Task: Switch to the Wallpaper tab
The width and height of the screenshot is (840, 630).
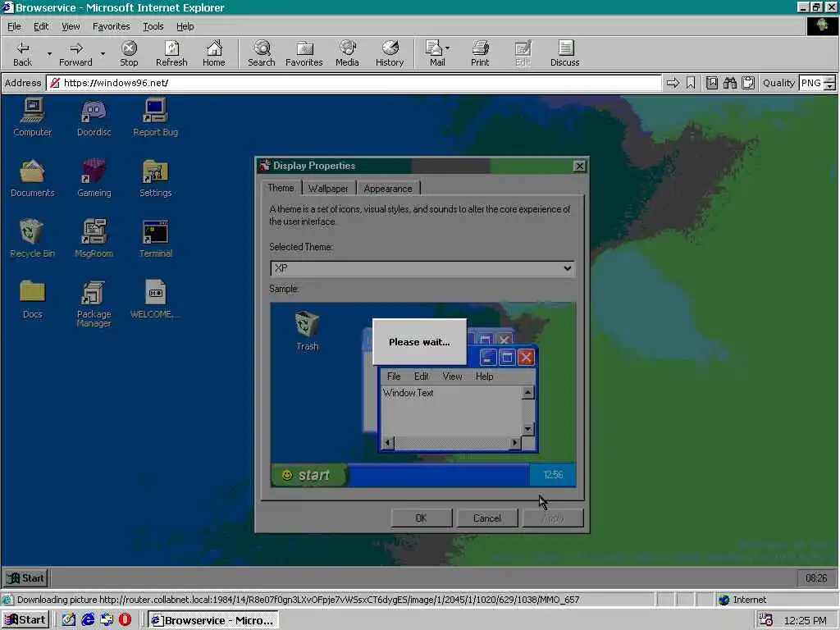Action: point(328,189)
